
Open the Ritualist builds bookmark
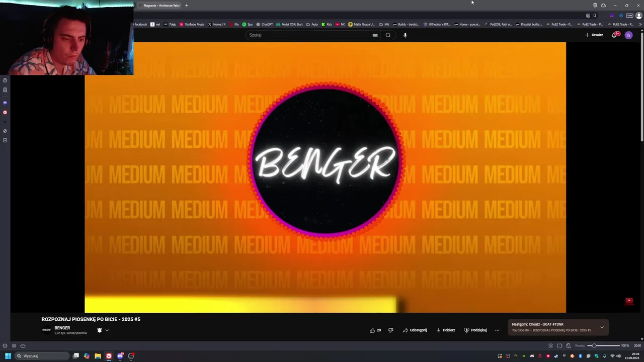coord(529,24)
